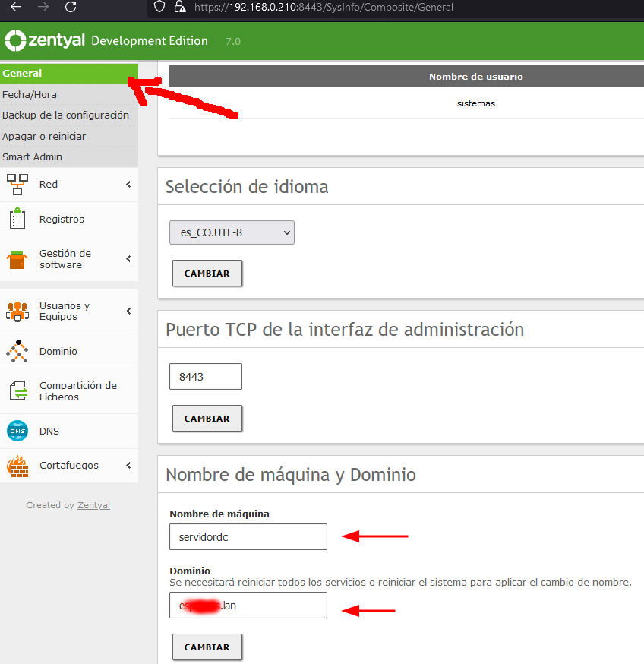Click the browser address bar URL
The height and width of the screenshot is (664, 644).
pos(324,7)
